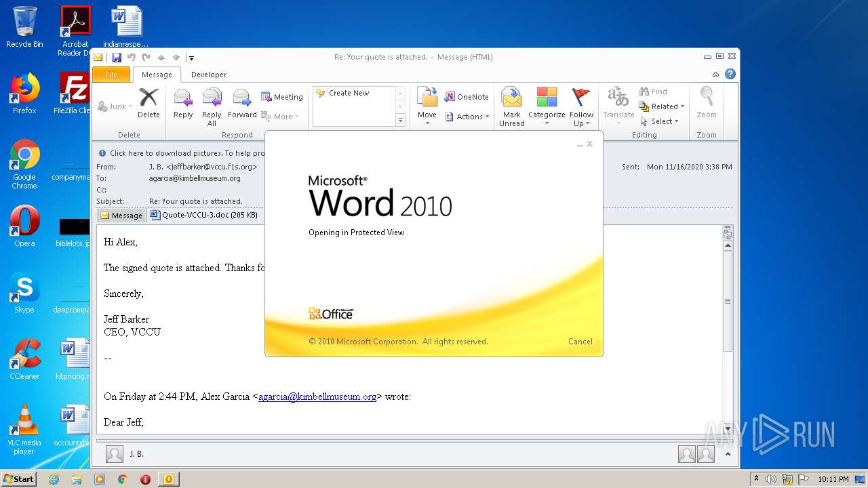Click the Save icon in quick access toolbar
Screen dimensions: 868x488
(x=117, y=58)
